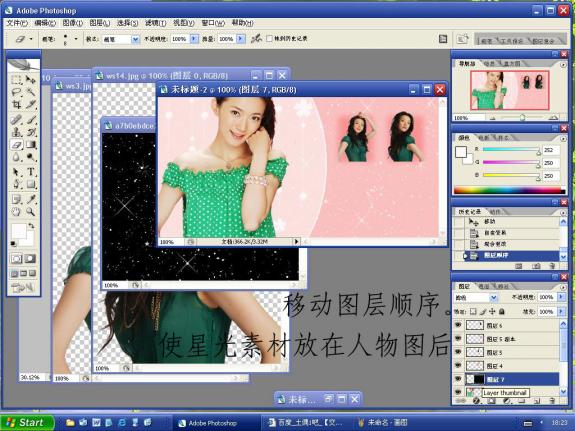The height and width of the screenshot is (431, 575).
Task: Select the Notes tool
Action: (x=17, y=199)
